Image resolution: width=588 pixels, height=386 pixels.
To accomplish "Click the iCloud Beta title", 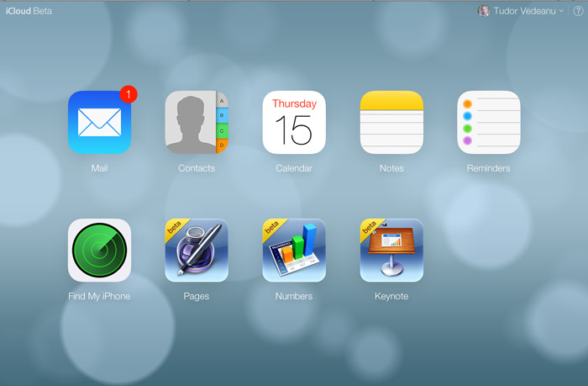I will click(x=29, y=11).
